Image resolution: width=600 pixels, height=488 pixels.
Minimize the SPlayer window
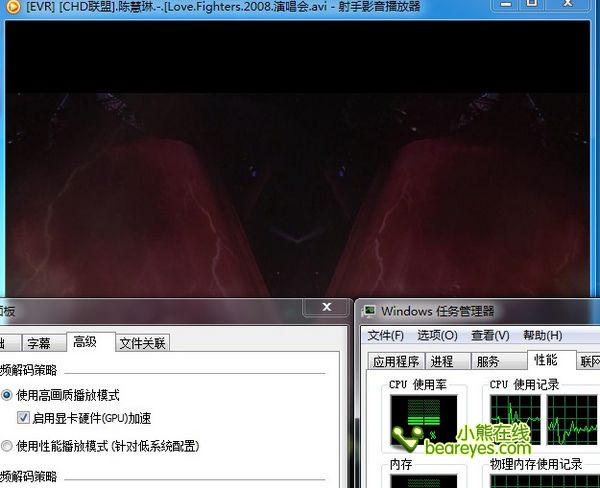click(506, 5)
